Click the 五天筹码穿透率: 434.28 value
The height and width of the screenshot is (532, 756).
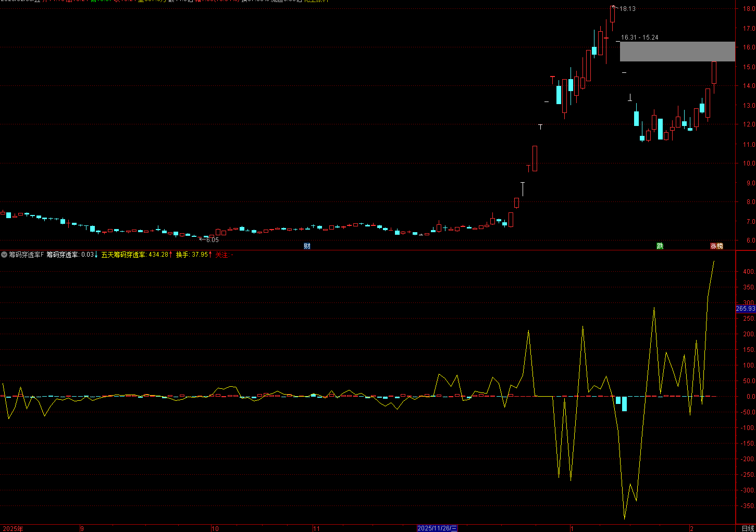tap(135, 255)
